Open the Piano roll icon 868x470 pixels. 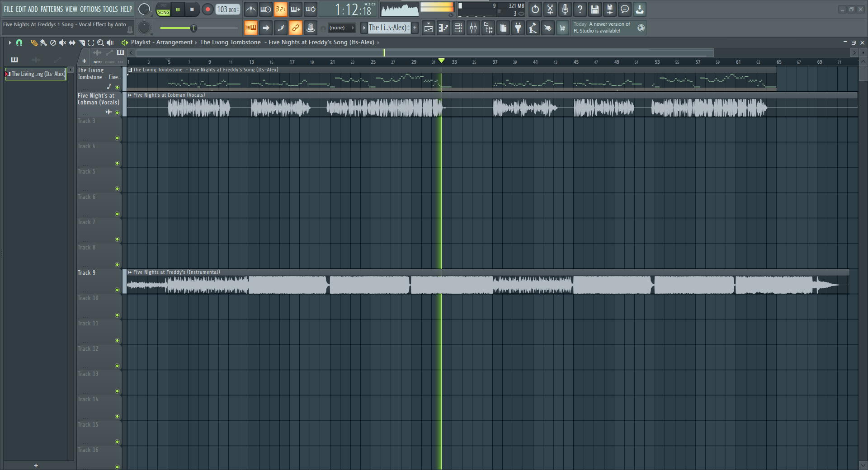point(443,28)
